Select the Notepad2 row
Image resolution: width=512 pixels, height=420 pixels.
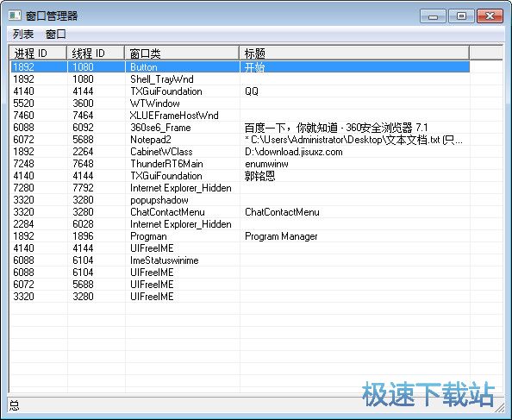coord(240,140)
